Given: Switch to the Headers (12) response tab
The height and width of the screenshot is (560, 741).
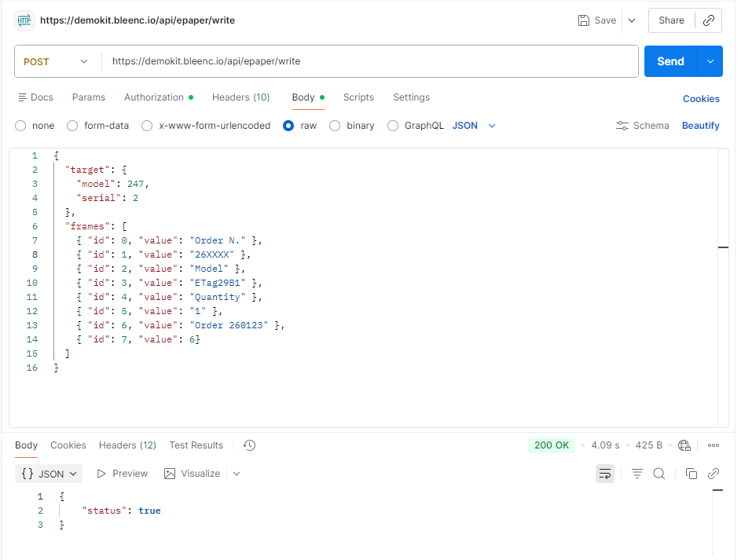Looking at the screenshot, I should [127, 445].
